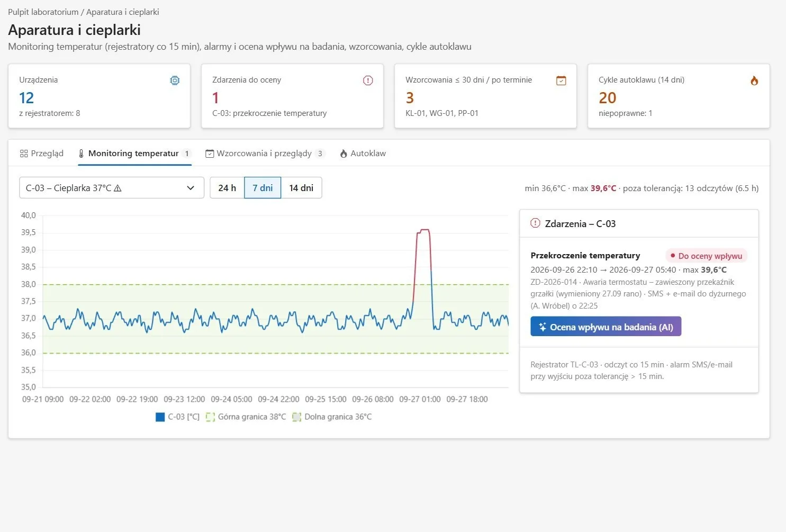Click the Do oceny wpływu status badge
The width and height of the screenshot is (786, 532).
coord(706,256)
